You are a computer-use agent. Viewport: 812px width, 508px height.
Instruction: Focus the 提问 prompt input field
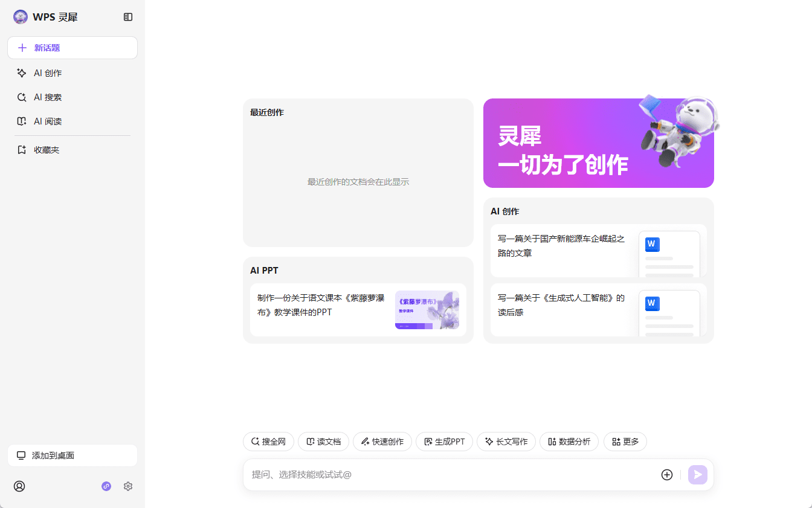coord(447,475)
